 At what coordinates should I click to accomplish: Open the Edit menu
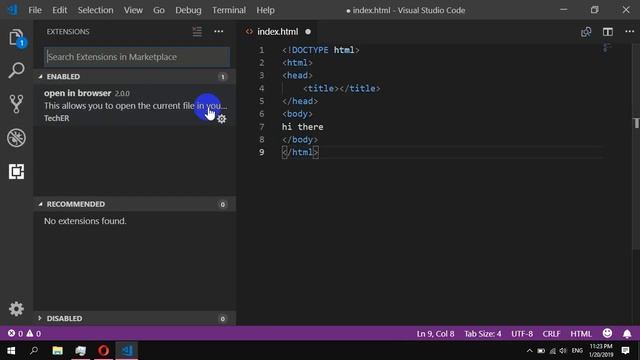pyautogui.click(x=60, y=10)
